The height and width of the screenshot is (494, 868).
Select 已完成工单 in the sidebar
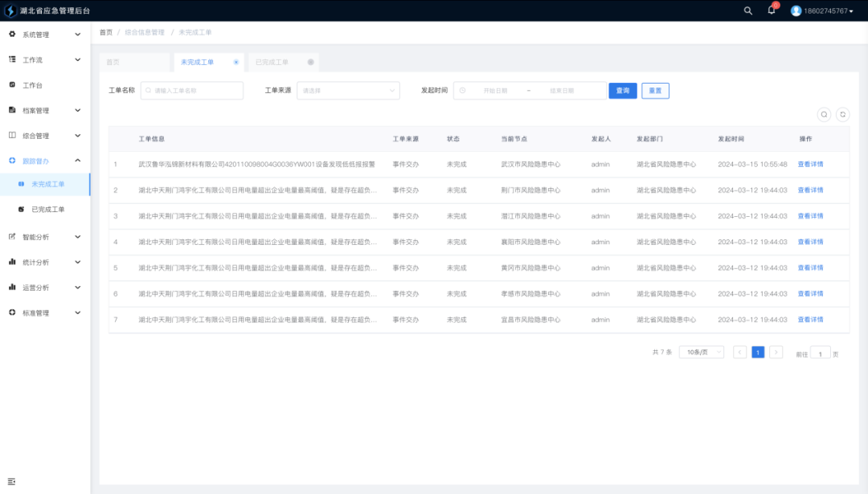pos(47,210)
